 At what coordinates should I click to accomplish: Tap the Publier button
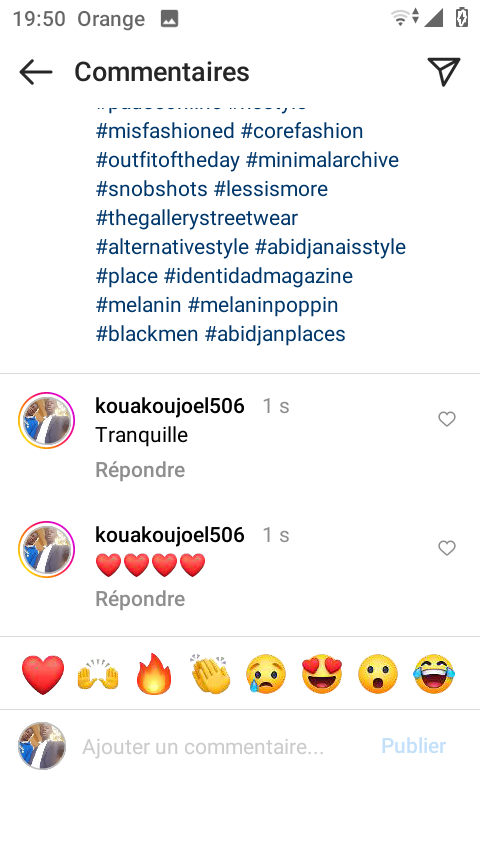[414, 746]
